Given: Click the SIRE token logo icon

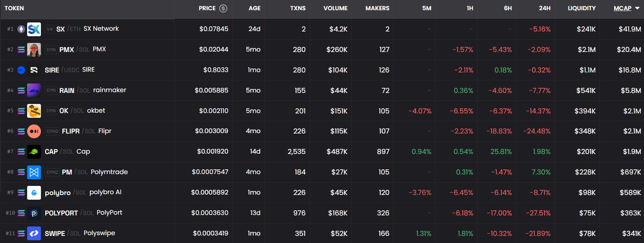Looking at the screenshot, I should 34,70.
